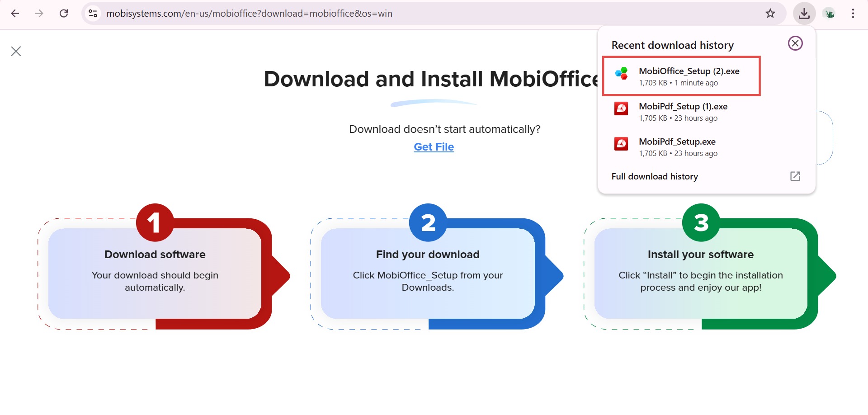Image resolution: width=868 pixels, height=415 pixels.
Task: Navigate back with the back arrow
Action: point(15,13)
